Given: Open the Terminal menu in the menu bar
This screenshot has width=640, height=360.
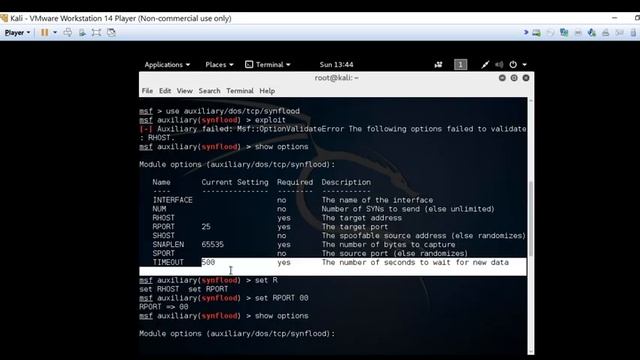Looking at the screenshot, I should (x=240, y=91).
